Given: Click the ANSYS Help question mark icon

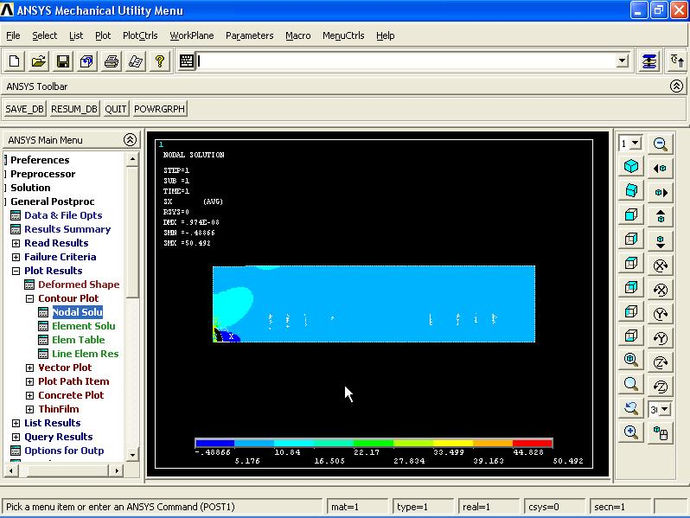Looking at the screenshot, I should tap(159, 61).
